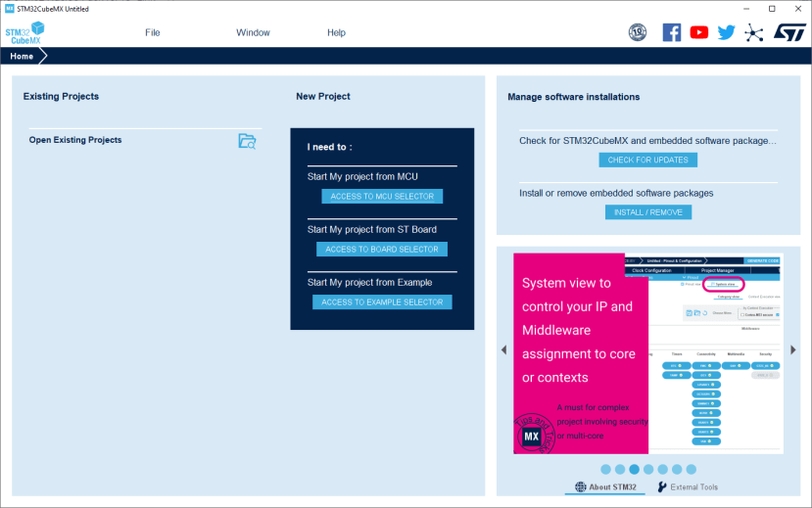This screenshot has height=508, width=812.
Task: Click the 'New Project' heading
Action: (x=323, y=96)
